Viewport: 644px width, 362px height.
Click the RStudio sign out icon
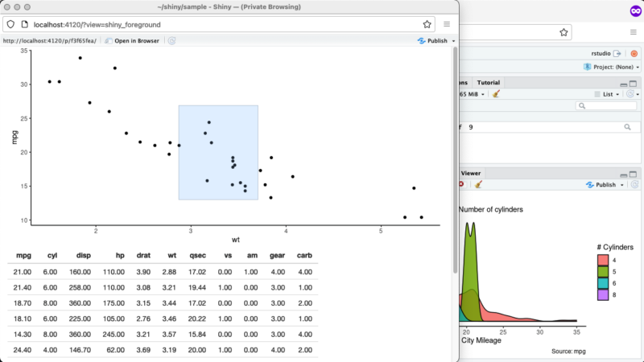617,53
